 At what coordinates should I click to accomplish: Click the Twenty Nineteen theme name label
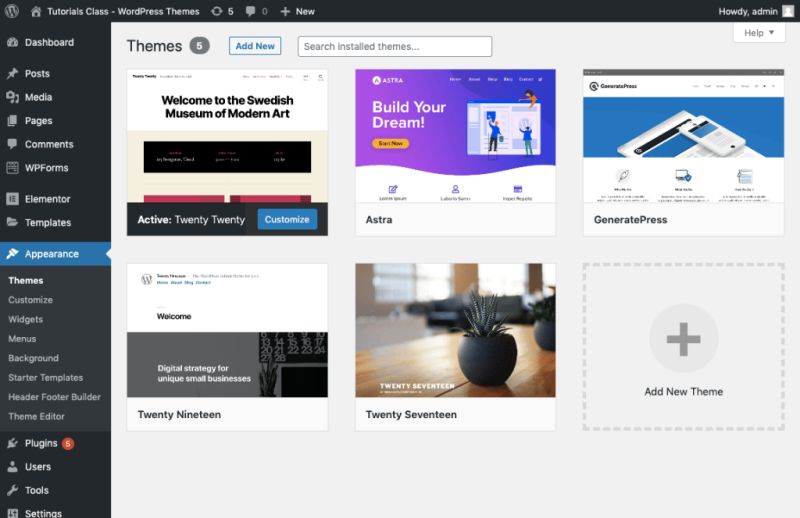tap(179, 414)
